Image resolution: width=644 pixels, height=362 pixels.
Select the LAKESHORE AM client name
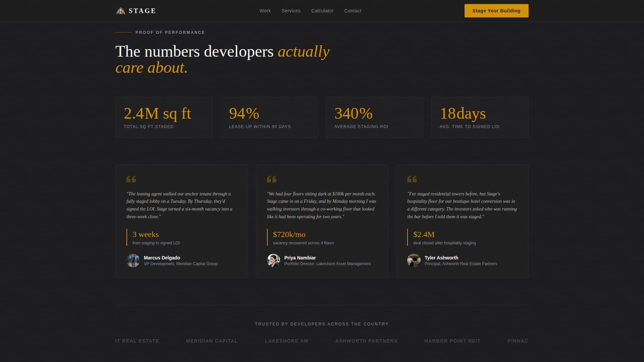[286, 341]
